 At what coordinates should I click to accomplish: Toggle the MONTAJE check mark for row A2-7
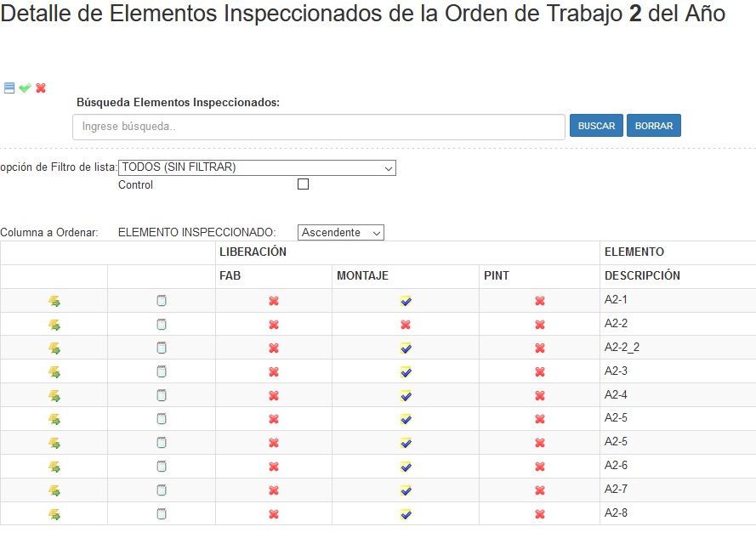(406, 490)
